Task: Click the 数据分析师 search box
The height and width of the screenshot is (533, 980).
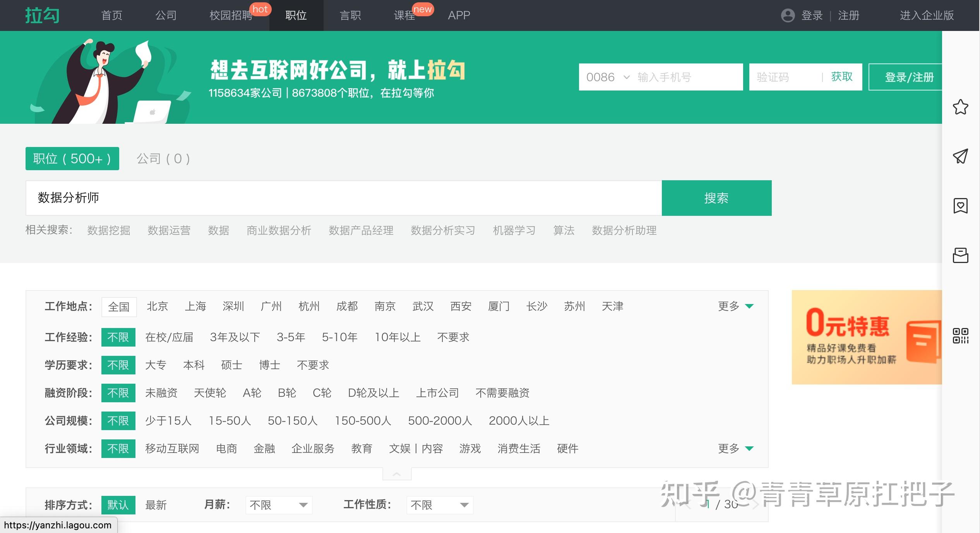Action: tap(344, 198)
